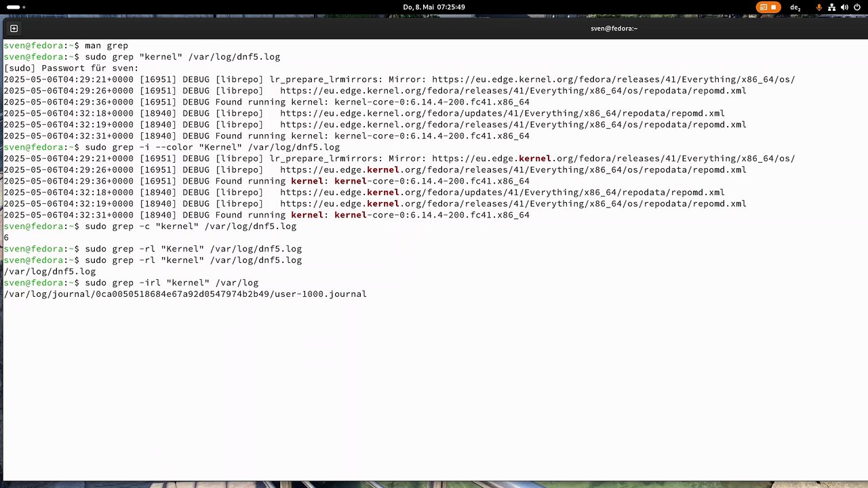This screenshot has width=868, height=488.
Task: Click the orange microphone indicator icon
Action: [819, 7]
